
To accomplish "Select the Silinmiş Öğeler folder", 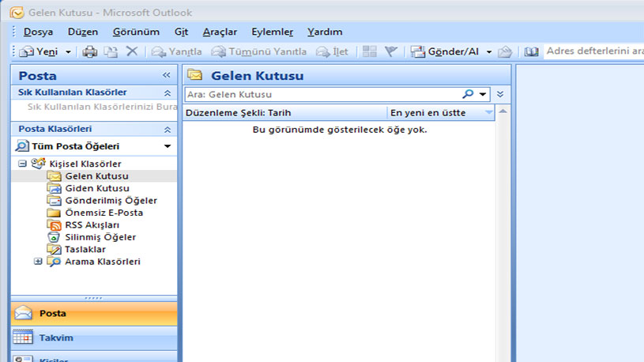I will [100, 237].
